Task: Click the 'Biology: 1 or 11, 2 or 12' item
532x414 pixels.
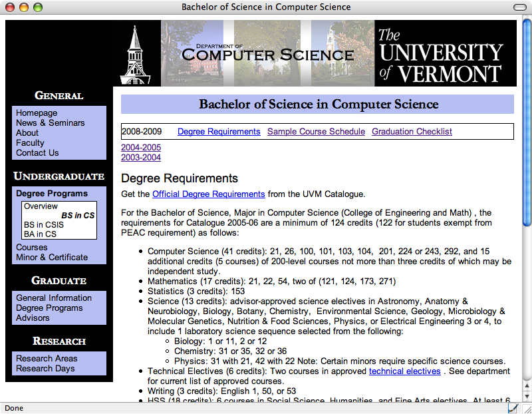Action: [x=221, y=341]
